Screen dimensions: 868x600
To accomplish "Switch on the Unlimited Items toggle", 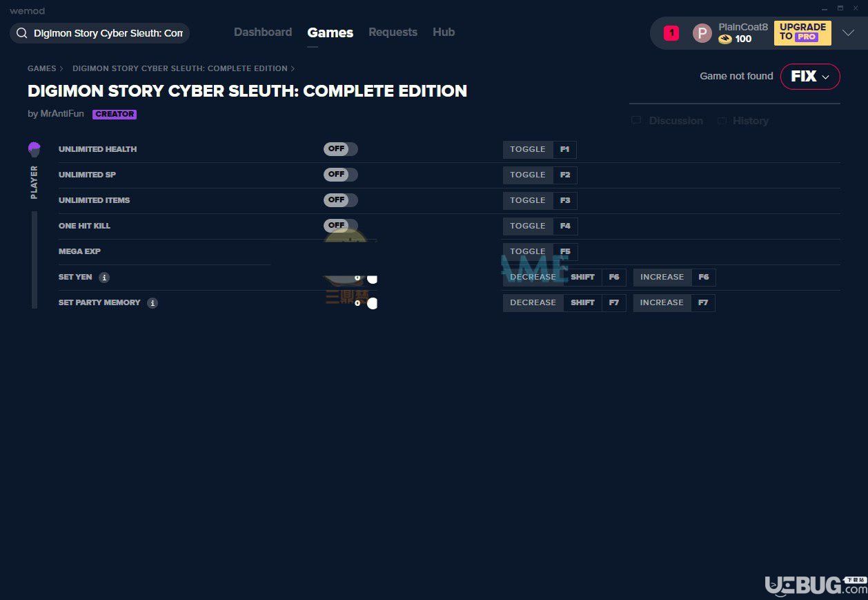I will pos(341,200).
